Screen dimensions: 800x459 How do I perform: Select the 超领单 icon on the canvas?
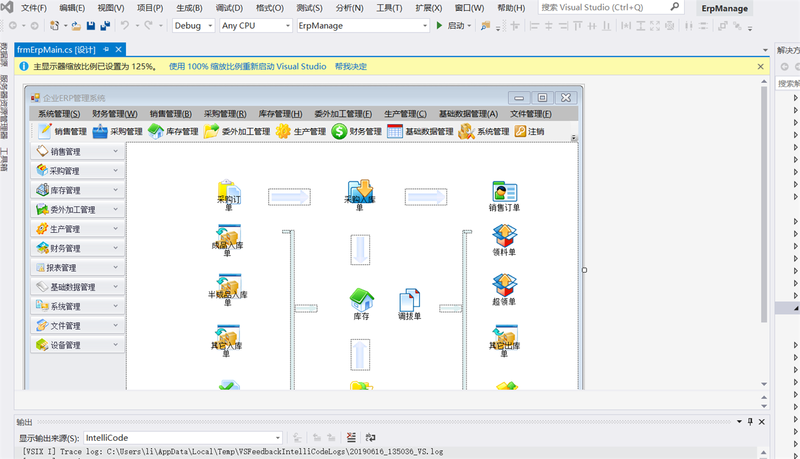point(505,289)
